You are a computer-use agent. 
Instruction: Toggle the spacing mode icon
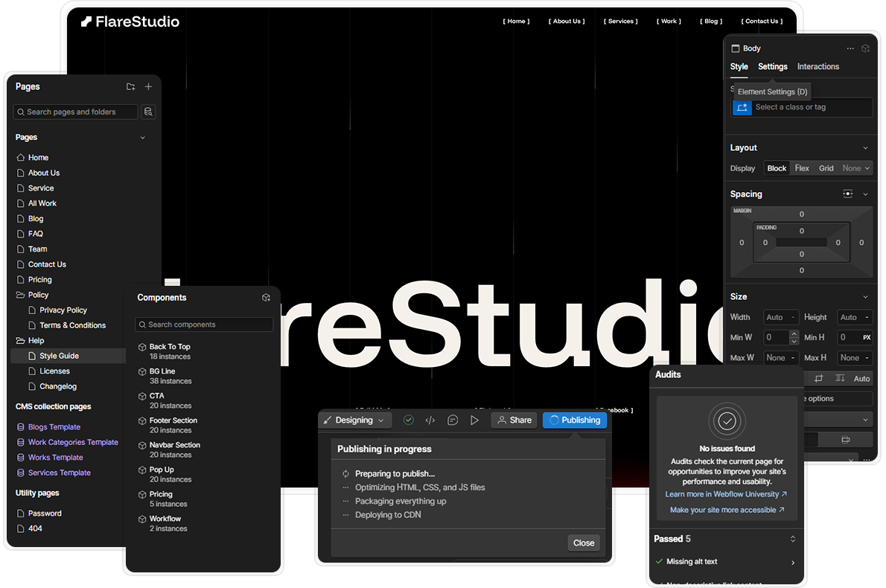pos(847,194)
